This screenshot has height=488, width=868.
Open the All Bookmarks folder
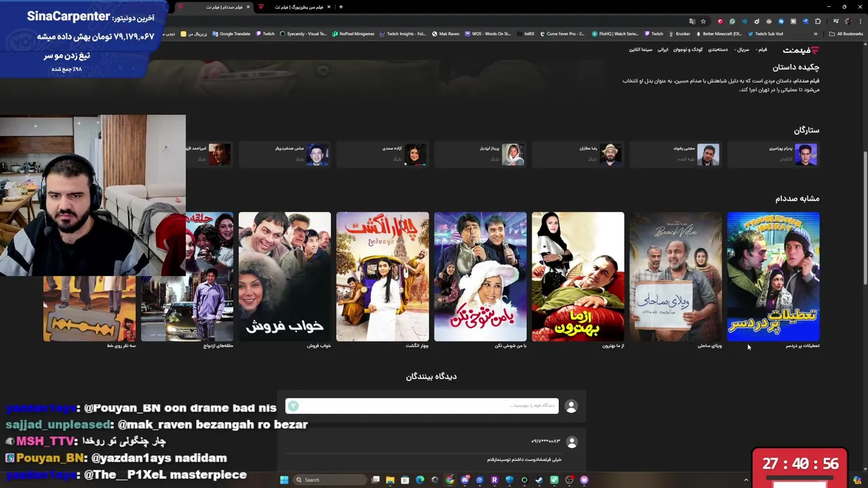pyautogui.click(x=846, y=34)
